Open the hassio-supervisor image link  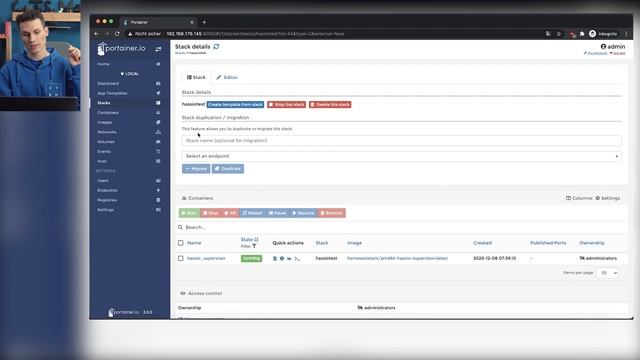pyautogui.click(x=397, y=258)
